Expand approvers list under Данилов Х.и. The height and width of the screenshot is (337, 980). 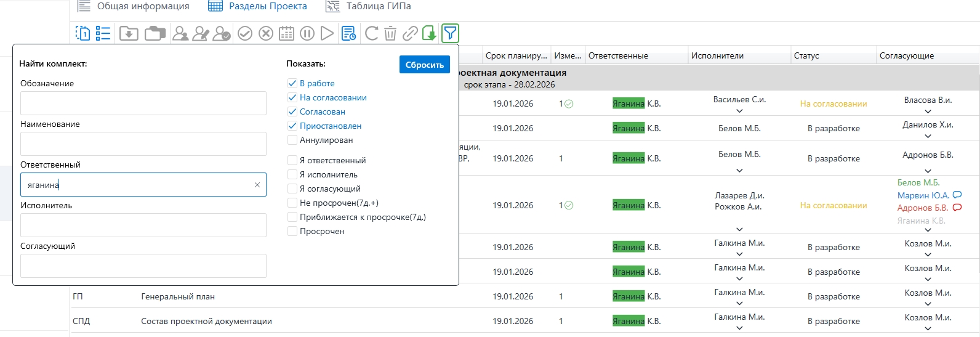(928, 136)
